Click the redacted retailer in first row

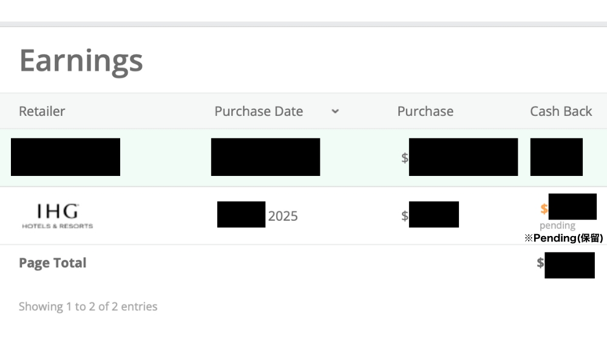click(66, 157)
